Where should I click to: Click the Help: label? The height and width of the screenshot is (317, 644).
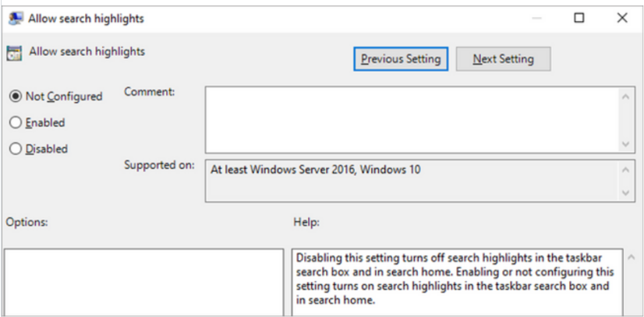(x=306, y=222)
